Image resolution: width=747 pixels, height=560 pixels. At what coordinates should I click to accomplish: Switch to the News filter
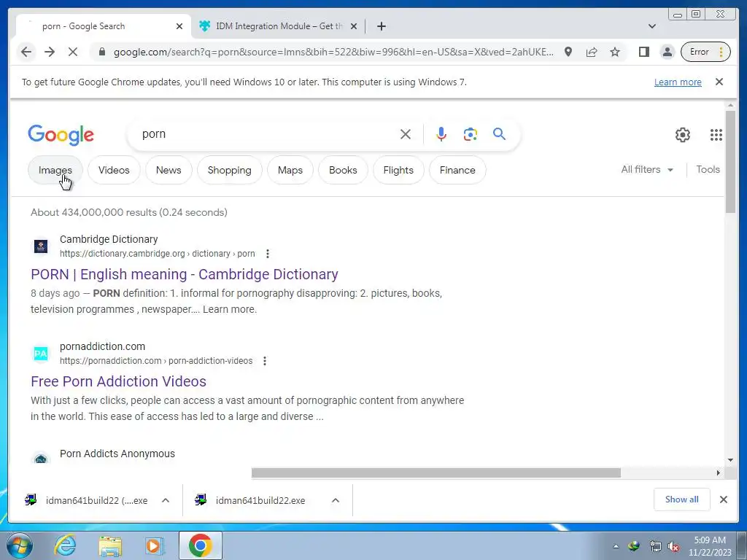pyautogui.click(x=169, y=170)
